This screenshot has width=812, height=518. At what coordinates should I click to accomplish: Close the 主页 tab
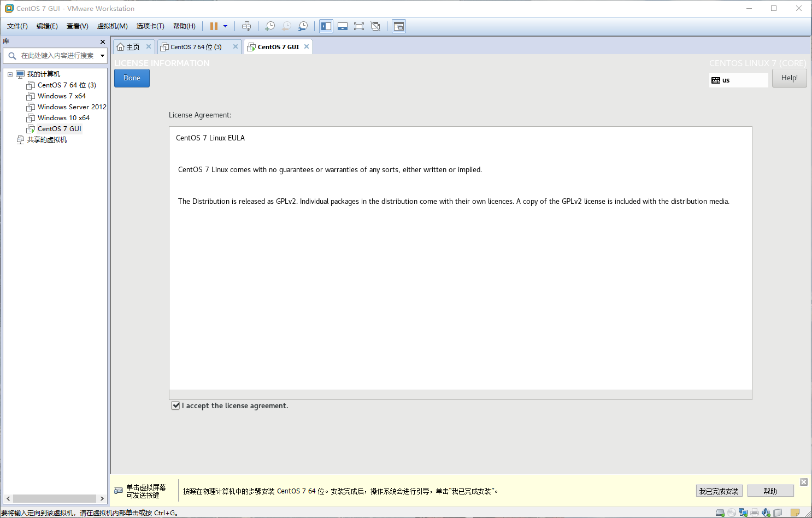[149, 46]
